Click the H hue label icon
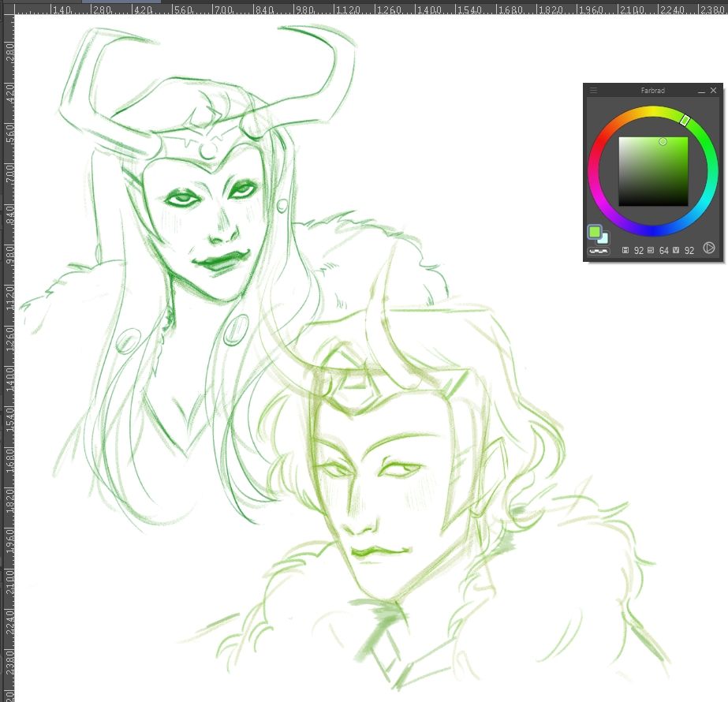Viewport: 728px width, 702px height. pos(625,250)
